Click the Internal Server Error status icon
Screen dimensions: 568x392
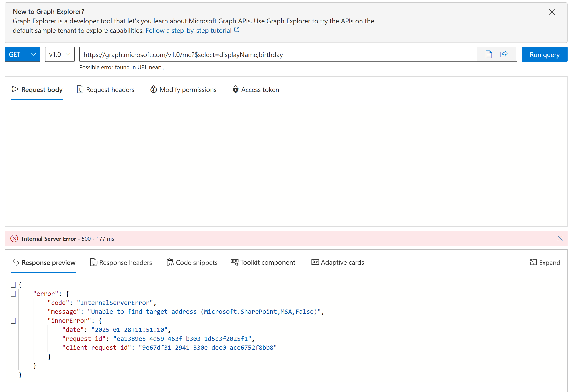(x=14, y=238)
